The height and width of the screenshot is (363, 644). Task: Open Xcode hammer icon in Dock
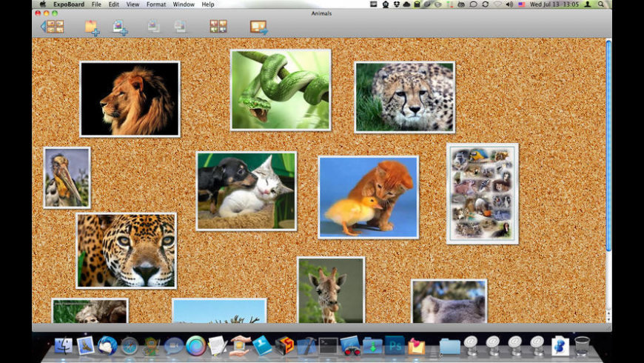[x=306, y=346]
